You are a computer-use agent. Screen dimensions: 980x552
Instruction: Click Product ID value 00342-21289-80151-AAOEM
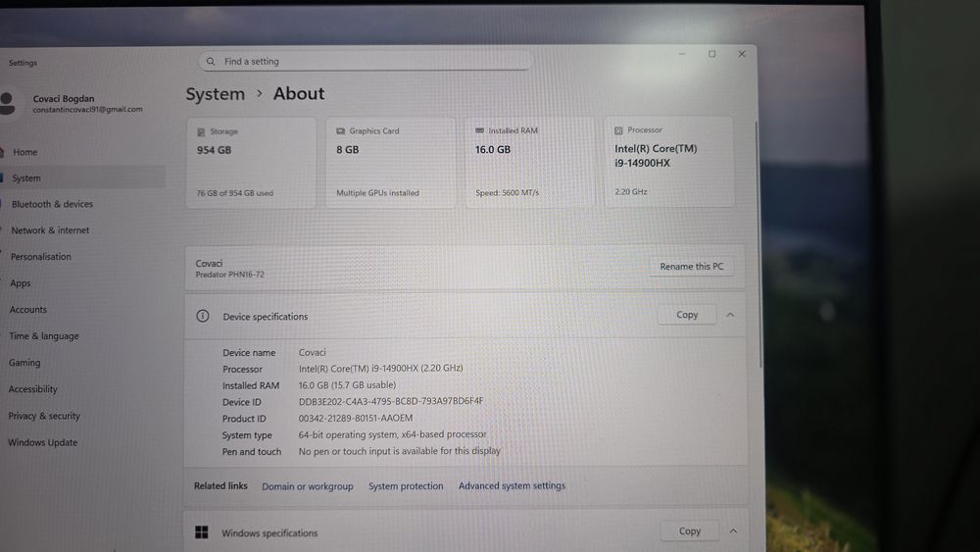tap(356, 419)
